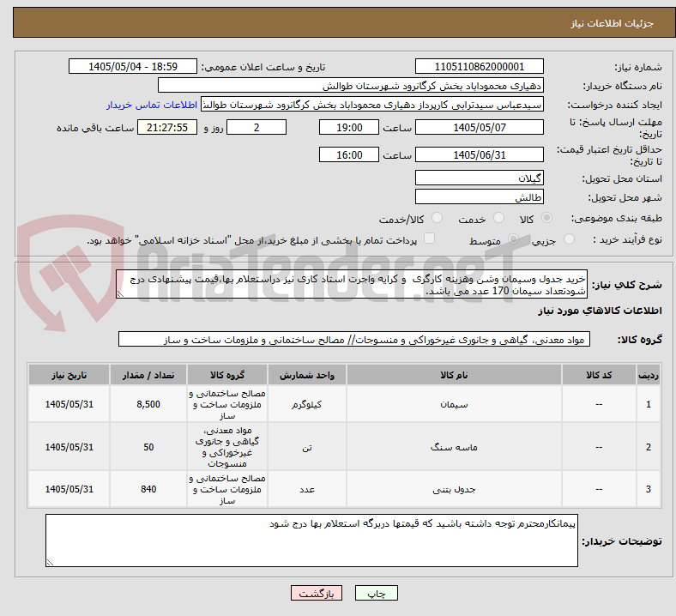Image resolution: width=676 pixels, height=616 pixels.
Task: Click the تاریخ نیاز column header
Action: click(x=69, y=375)
